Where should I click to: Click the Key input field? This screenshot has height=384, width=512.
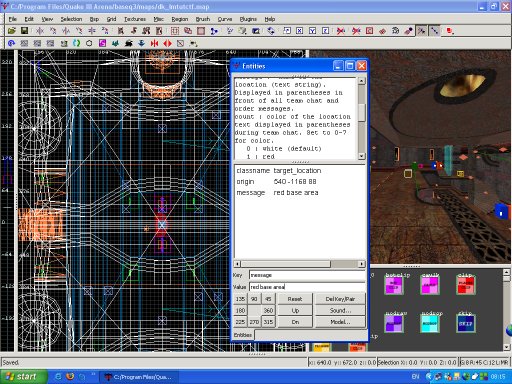pyautogui.click(x=307, y=275)
